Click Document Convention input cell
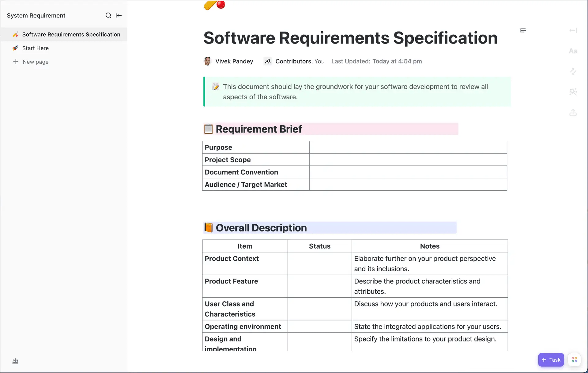Screen dimensions: 588x373 click(408, 172)
